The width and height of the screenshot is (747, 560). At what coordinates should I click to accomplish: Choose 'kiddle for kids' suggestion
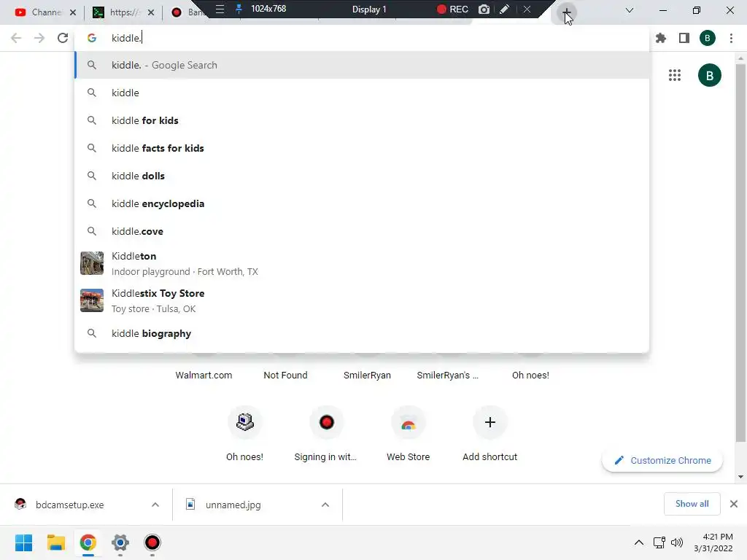pyautogui.click(x=362, y=120)
